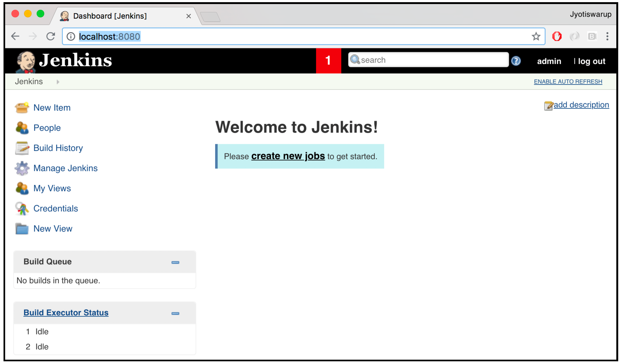622x364 pixels.
Task: Expand the Jenkins breadcrumb arrow
Action: point(58,82)
